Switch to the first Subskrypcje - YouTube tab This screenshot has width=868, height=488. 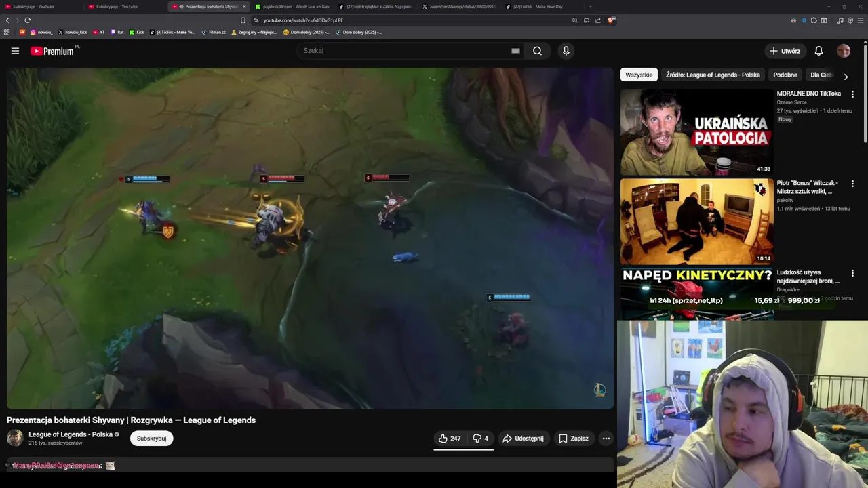click(x=41, y=7)
